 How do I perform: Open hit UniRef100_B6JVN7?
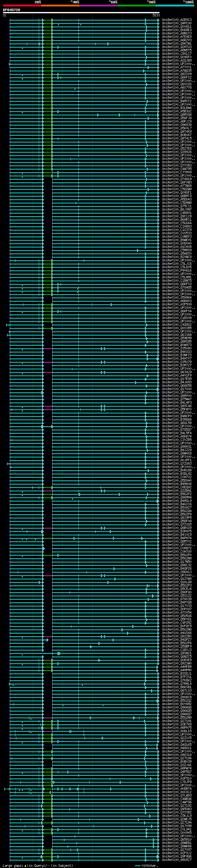tap(177, 210)
